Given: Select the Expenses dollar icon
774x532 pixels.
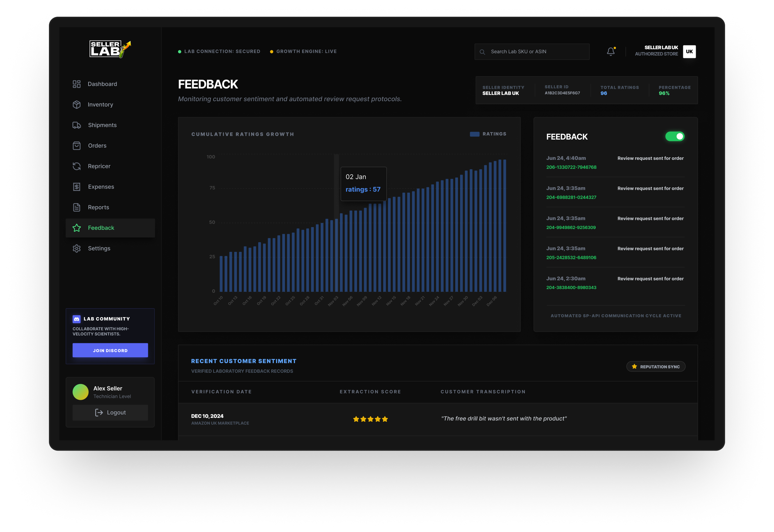Looking at the screenshot, I should pyautogui.click(x=77, y=187).
